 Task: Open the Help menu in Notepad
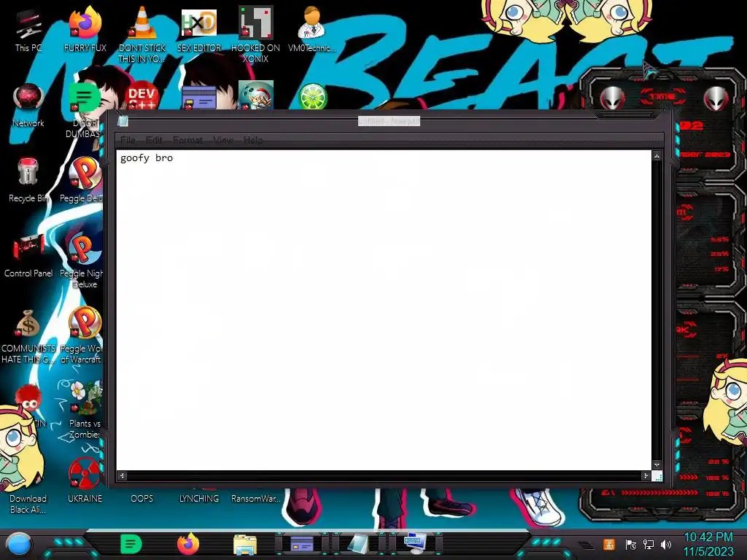253,140
